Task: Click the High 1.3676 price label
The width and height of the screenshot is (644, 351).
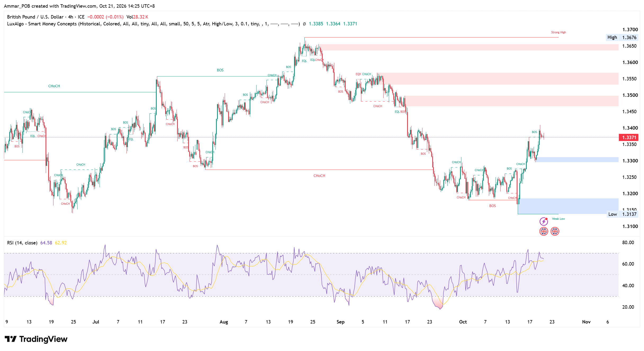Action: click(x=622, y=37)
